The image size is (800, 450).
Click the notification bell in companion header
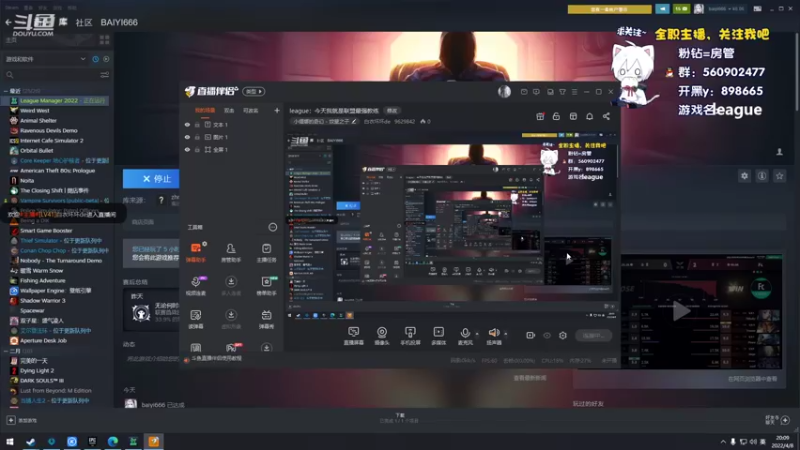coord(589,116)
